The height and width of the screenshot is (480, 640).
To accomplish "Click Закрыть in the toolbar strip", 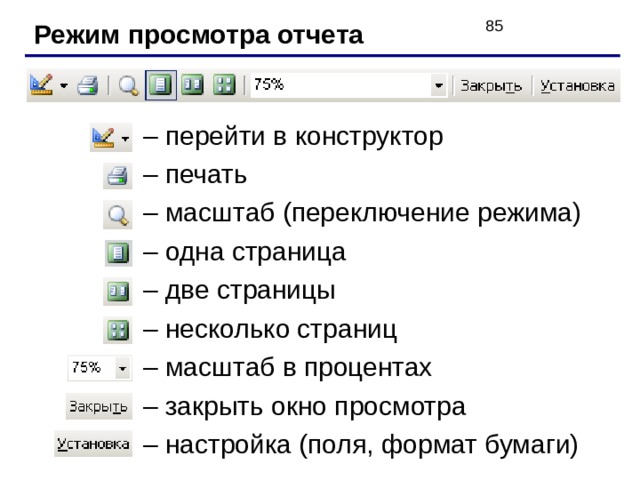I will [x=491, y=86].
